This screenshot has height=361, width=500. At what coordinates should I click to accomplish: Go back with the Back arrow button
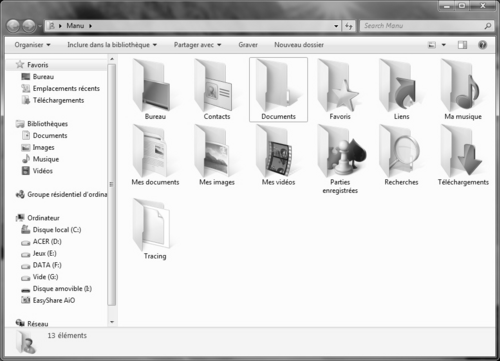(13, 26)
